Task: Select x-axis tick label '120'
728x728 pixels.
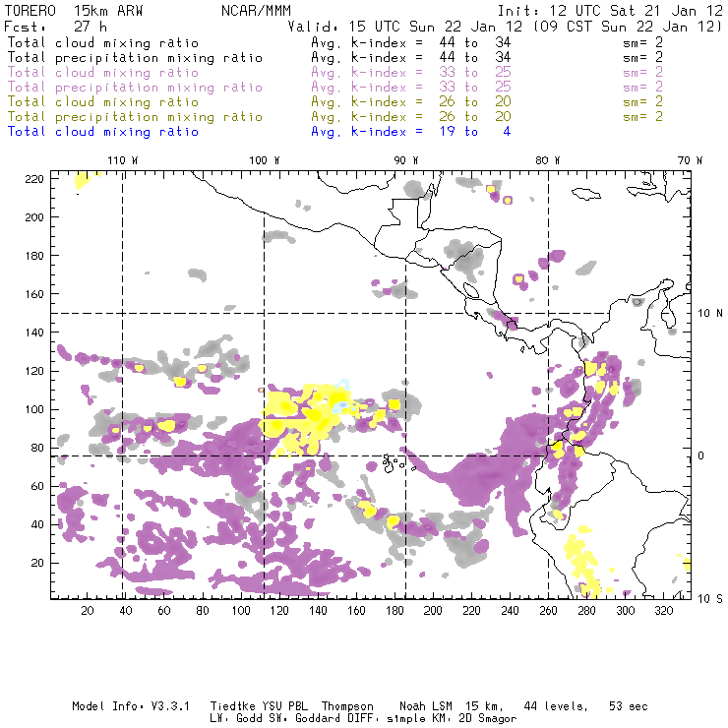Action: (x=279, y=611)
